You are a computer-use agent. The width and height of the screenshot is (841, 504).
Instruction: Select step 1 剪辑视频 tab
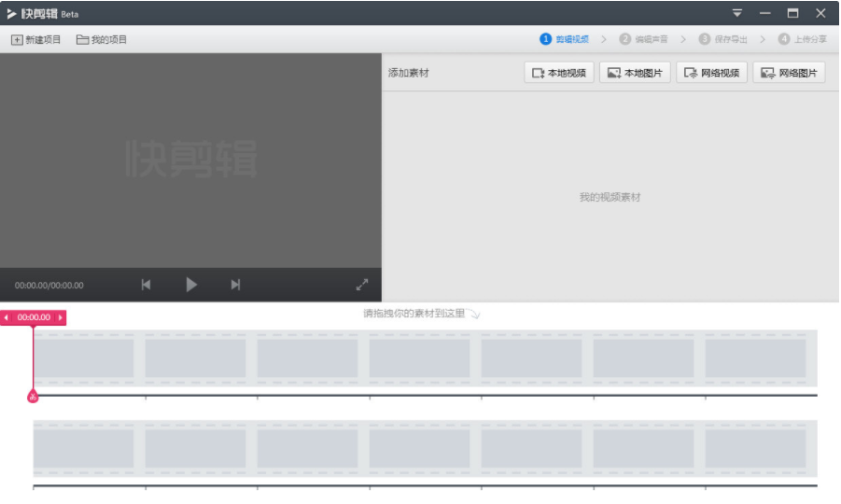coord(564,39)
